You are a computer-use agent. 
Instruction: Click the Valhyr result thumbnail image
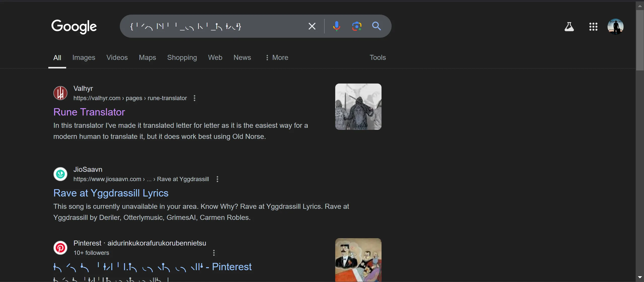358,107
